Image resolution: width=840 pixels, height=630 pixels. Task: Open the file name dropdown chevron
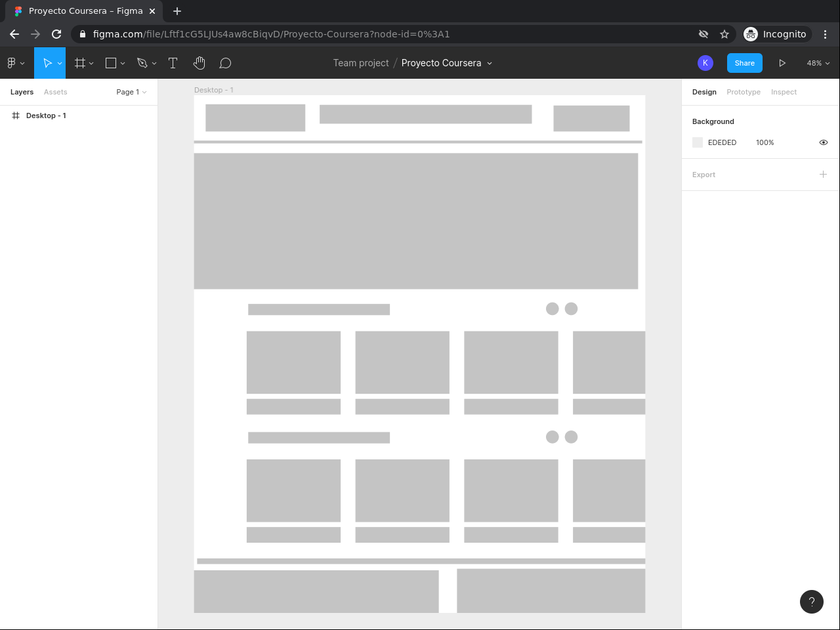click(490, 63)
